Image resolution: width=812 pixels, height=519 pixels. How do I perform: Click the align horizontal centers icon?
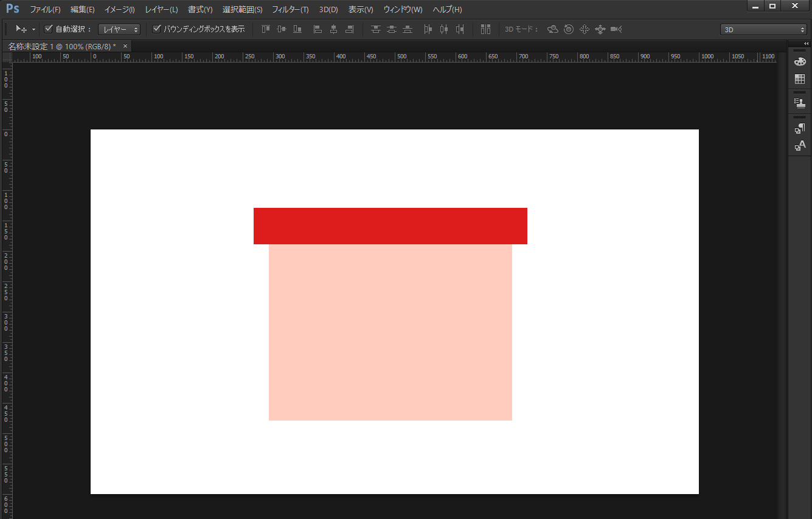[333, 29]
